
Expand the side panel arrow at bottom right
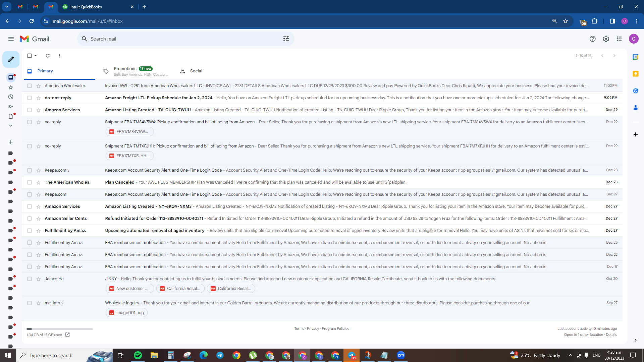[x=635, y=340]
